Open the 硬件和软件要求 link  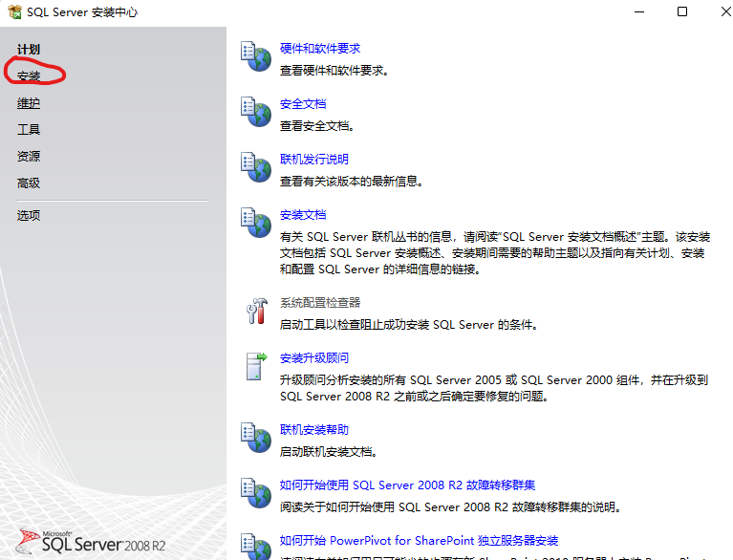point(320,49)
